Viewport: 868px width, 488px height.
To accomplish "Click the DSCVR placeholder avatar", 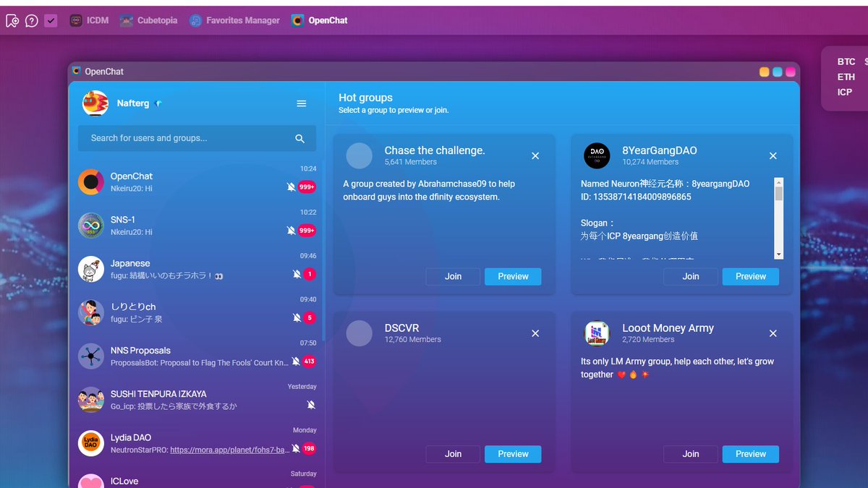I will tap(359, 333).
